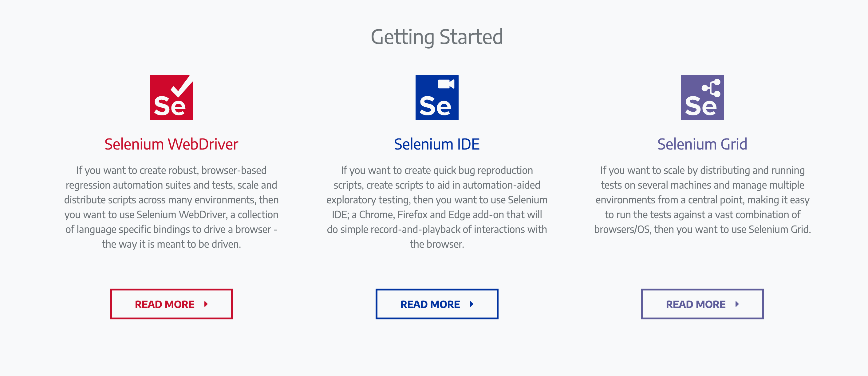Click the arrow in purple READ MORE button
Viewport: 868px width, 376px height.
(x=737, y=304)
